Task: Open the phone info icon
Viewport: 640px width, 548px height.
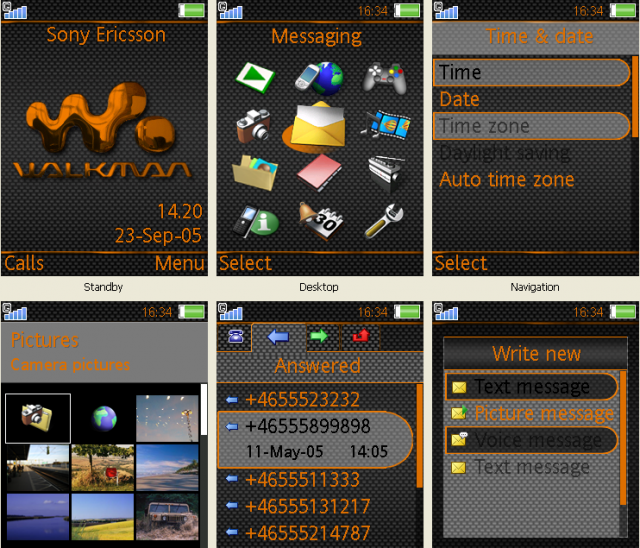Action: click(x=256, y=221)
